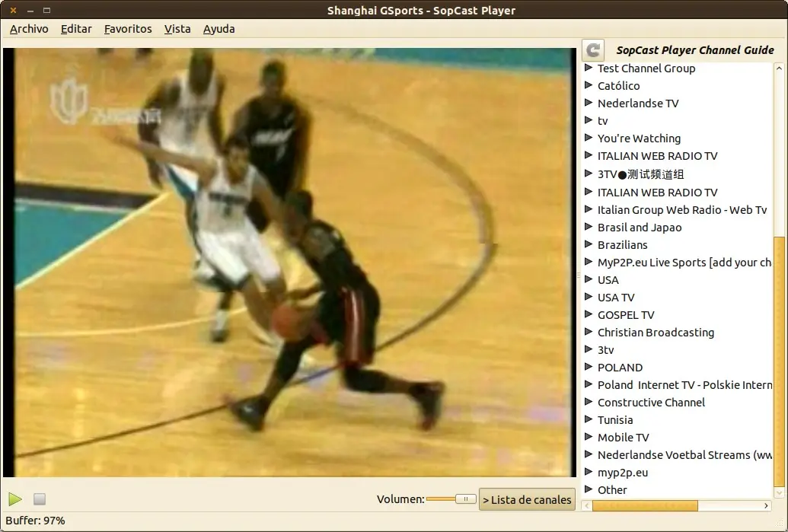The image size is (788, 532).
Task: Expand the USA group arrow
Action: pyautogui.click(x=589, y=279)
